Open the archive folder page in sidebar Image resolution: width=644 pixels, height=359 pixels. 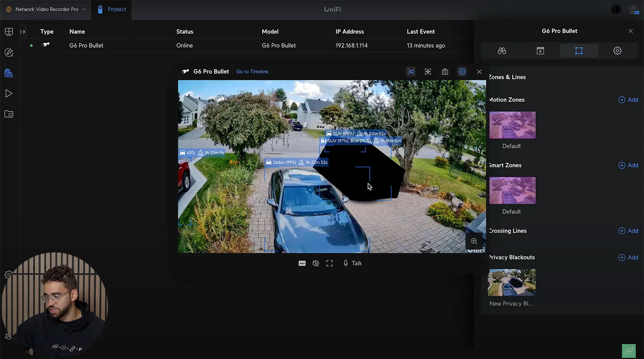pyautogui.click(x=9, y=114)
